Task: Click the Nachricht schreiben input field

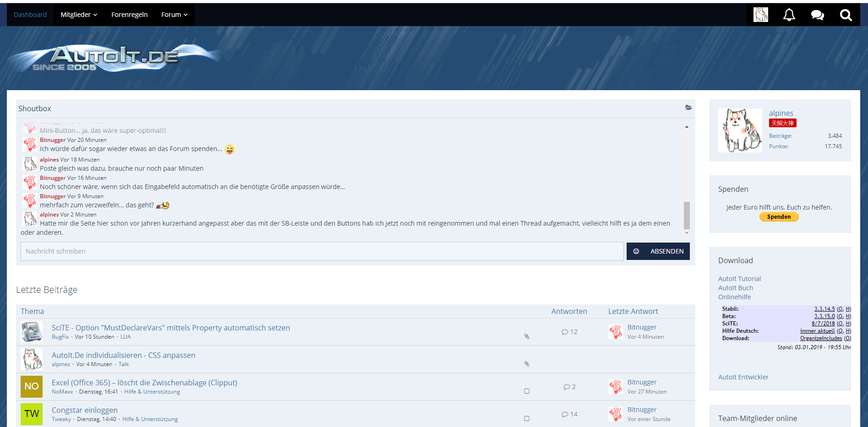Action: [322, 251]
